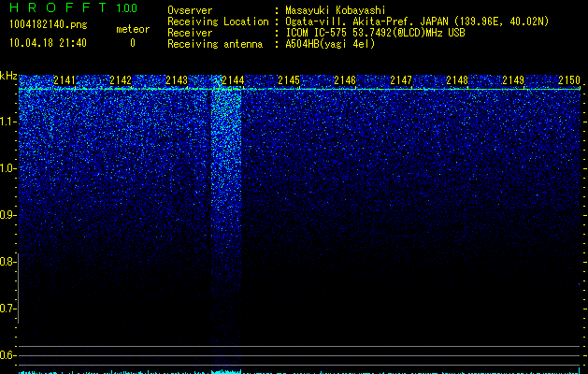
Task: Click the Ovserver label
Action: pyautogui.click(x=190, y=10)
